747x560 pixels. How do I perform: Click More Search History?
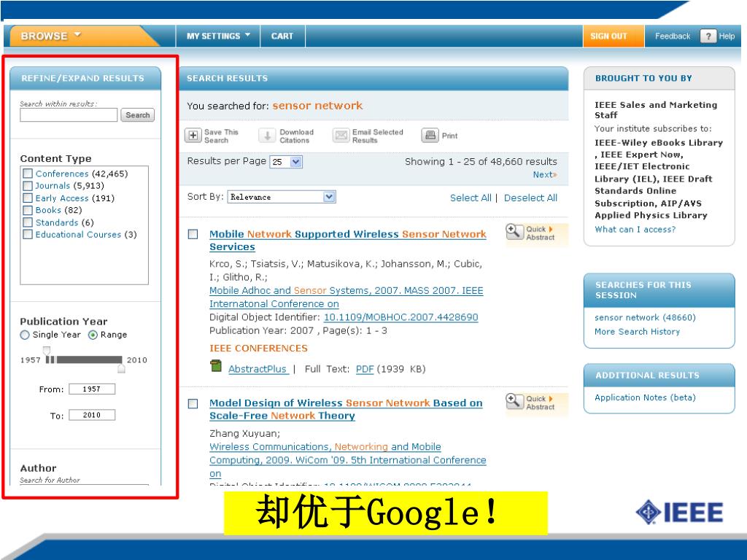(637, 332)
